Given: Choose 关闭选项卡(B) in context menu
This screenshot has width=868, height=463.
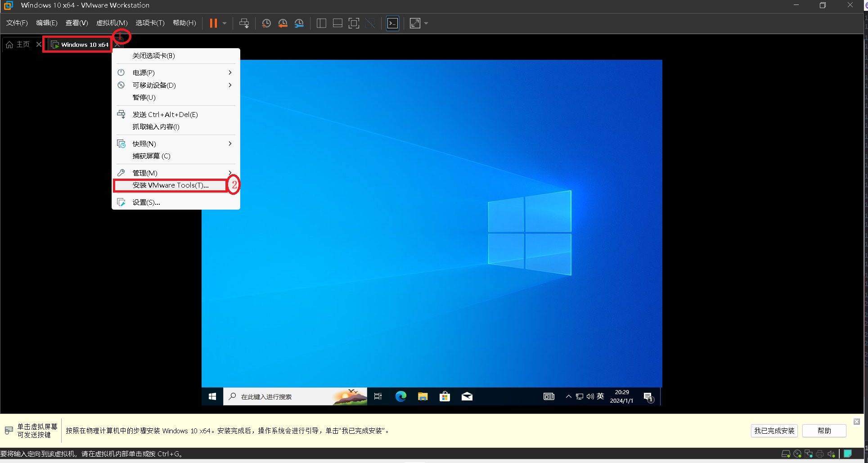Looking at the screenshot, I should [176, 56].
